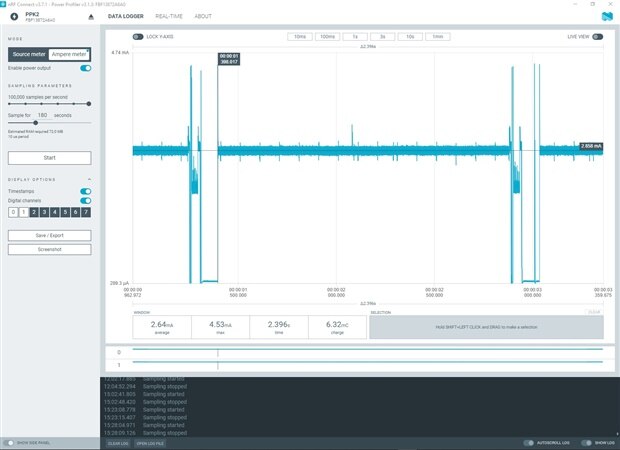The height and width of the screenshot is (450, 620).
Task: Click the Clear Log button
Action: (x=118, y=443)
